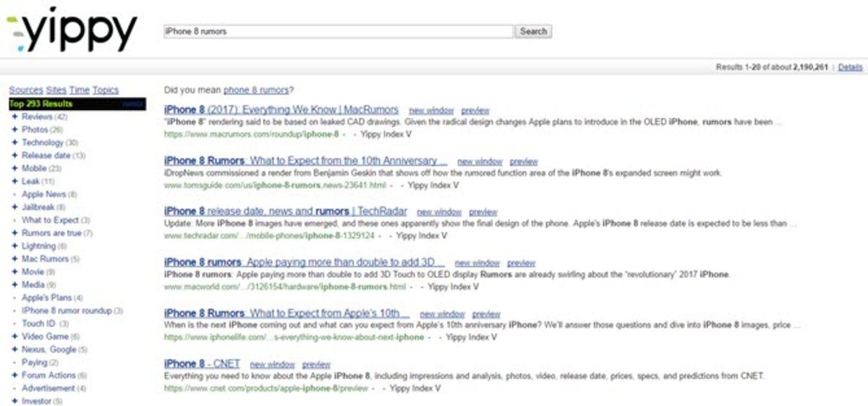868x406 pixels.
Task: Open the 10th Anniversary iPhone 8 Rumors result
Action: [305, 161]
